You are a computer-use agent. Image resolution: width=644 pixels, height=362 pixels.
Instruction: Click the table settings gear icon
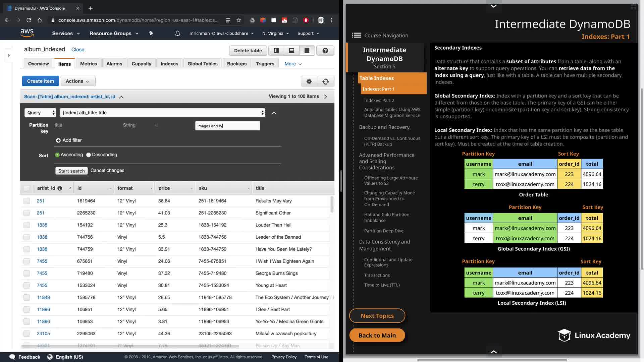click(x=309, y=81)
